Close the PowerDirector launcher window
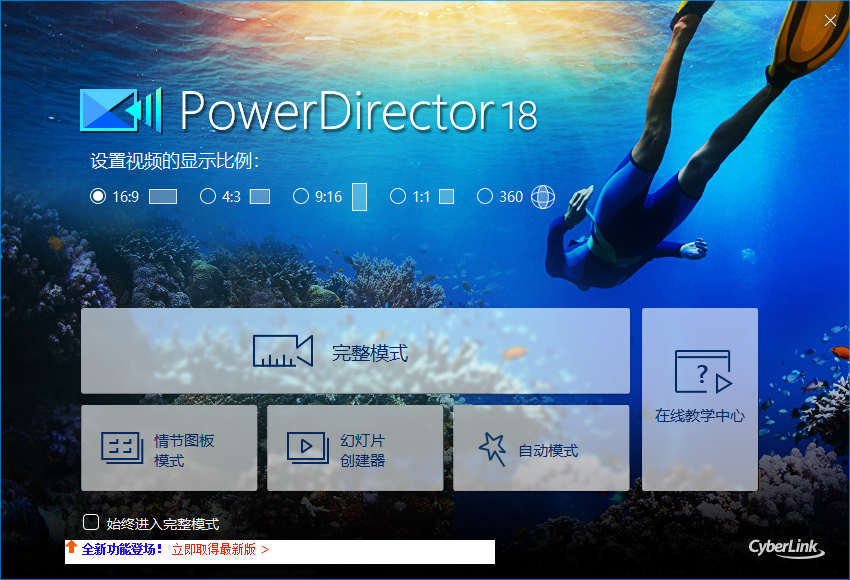Image resolution: width=850 pixels, height=580 pixels. [x=830, y=21]
